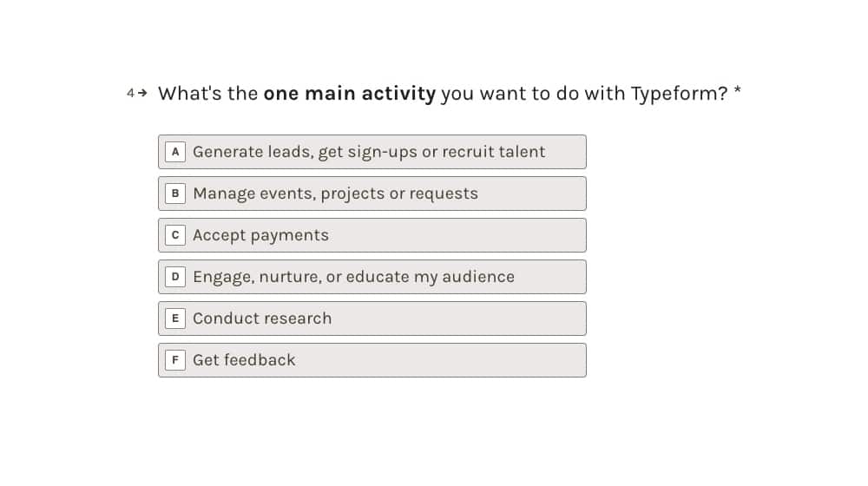This screenshot has height=486, width=868.
Task: Click the bold 'one main activity' text
Action: [x=349, y=94]
